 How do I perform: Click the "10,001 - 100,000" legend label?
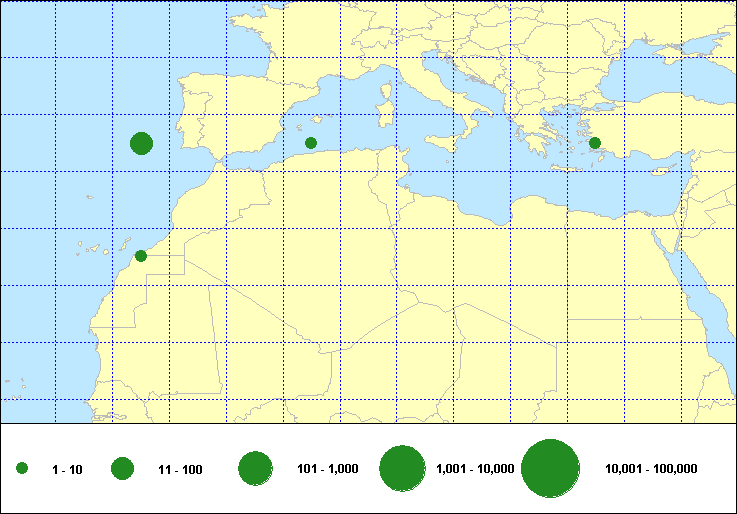pos(651,469)
